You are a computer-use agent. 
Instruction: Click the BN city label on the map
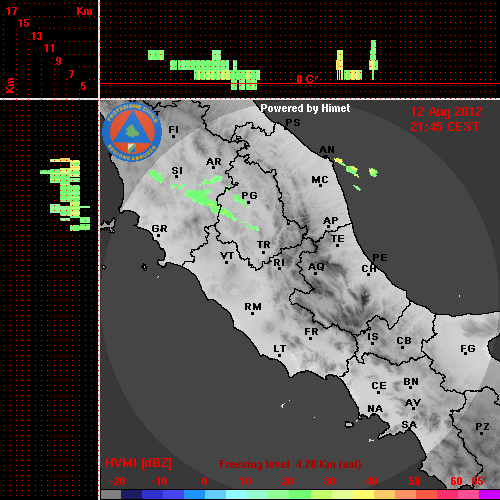[411, 382]
